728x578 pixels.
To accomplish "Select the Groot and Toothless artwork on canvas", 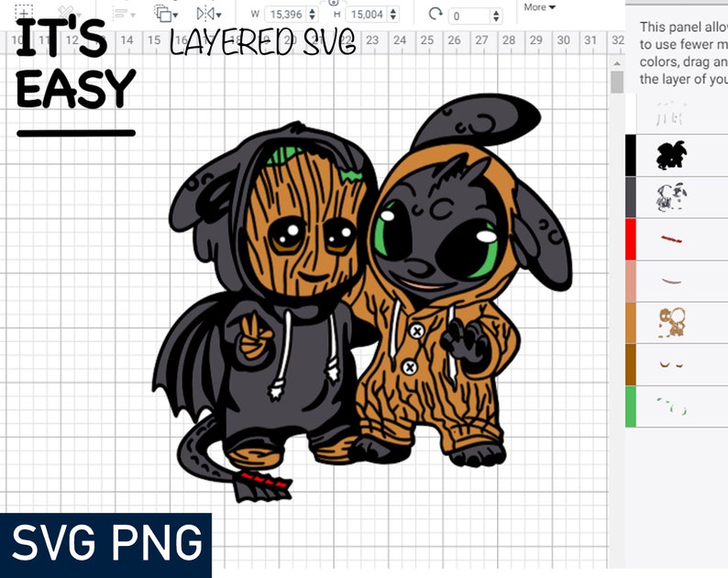I will (x=362, y=298).
